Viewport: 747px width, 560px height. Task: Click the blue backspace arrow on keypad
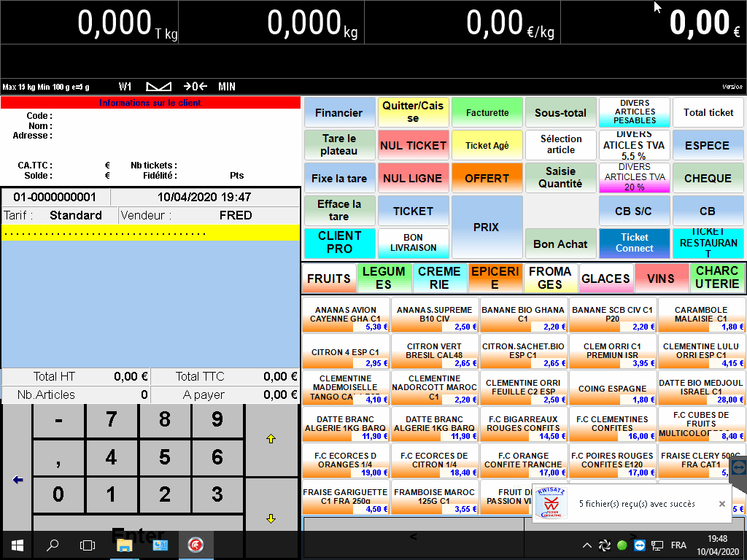(18, 480)
